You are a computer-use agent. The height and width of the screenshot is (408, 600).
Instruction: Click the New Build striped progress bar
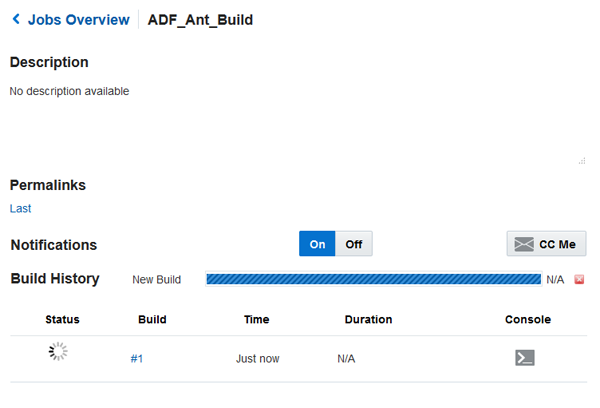coord(373,279)
